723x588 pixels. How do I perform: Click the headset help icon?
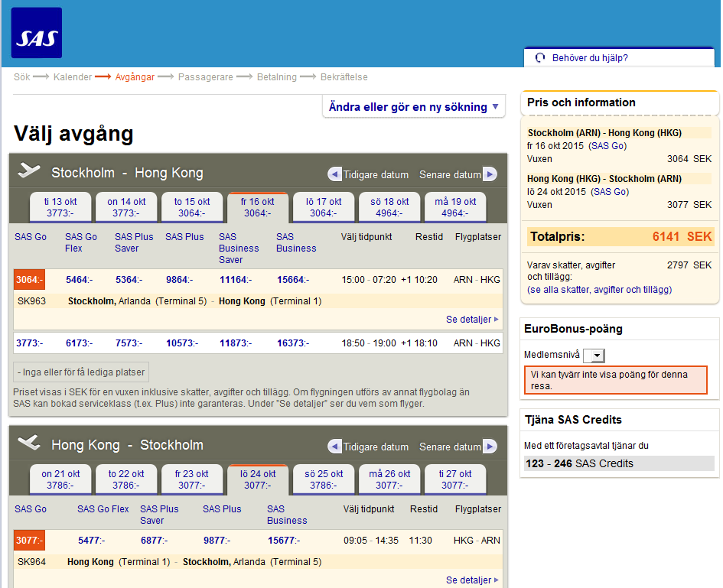tap(540, 57)
